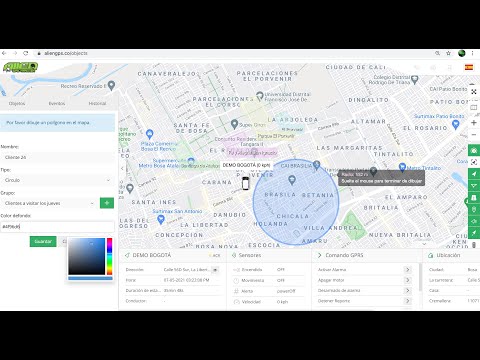Open the Chrome three-dot menu

(472, 53)
